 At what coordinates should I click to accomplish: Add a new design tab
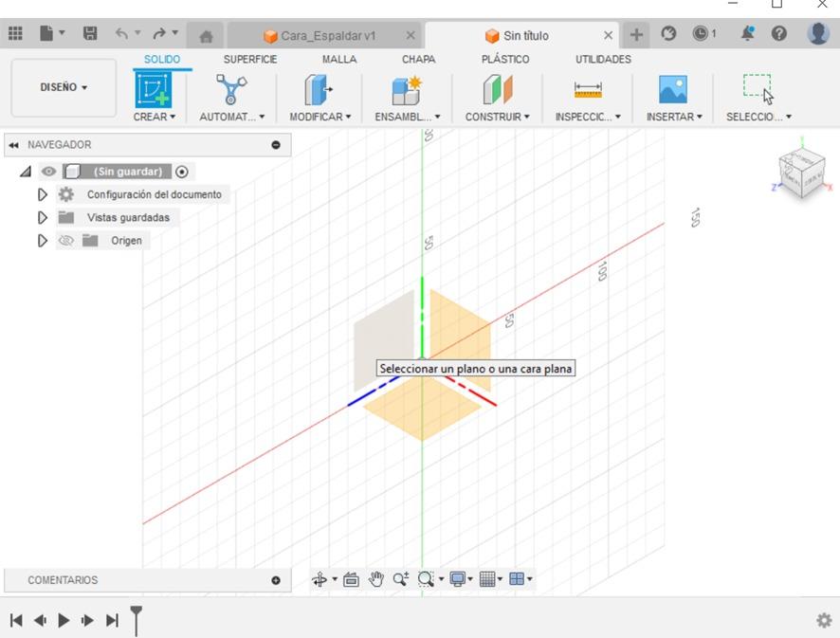point(636,35)
